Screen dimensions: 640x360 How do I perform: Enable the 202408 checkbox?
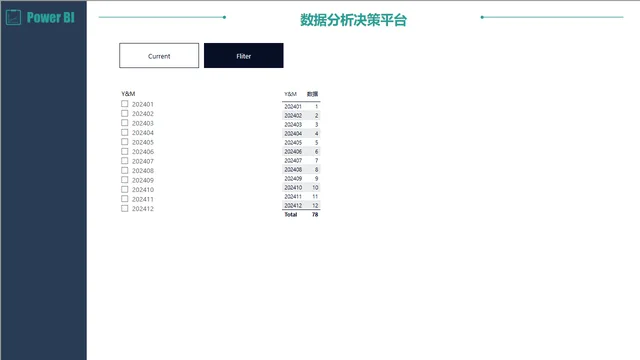pyautogui.click(x=124, y=170)
